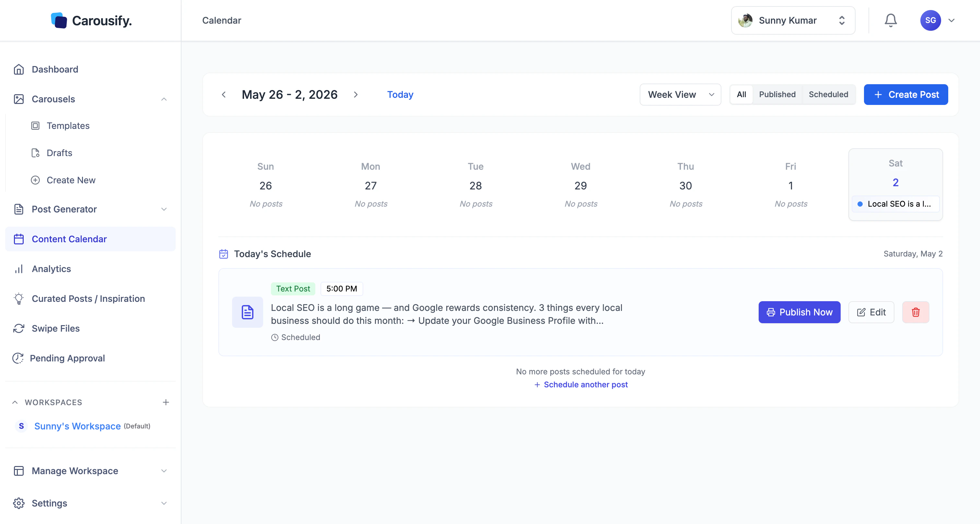Image resolution: width=980 pixels, height=524 pixels.
Task: Click the Sunny's Workspace S badge
Action: coord(21,426)
